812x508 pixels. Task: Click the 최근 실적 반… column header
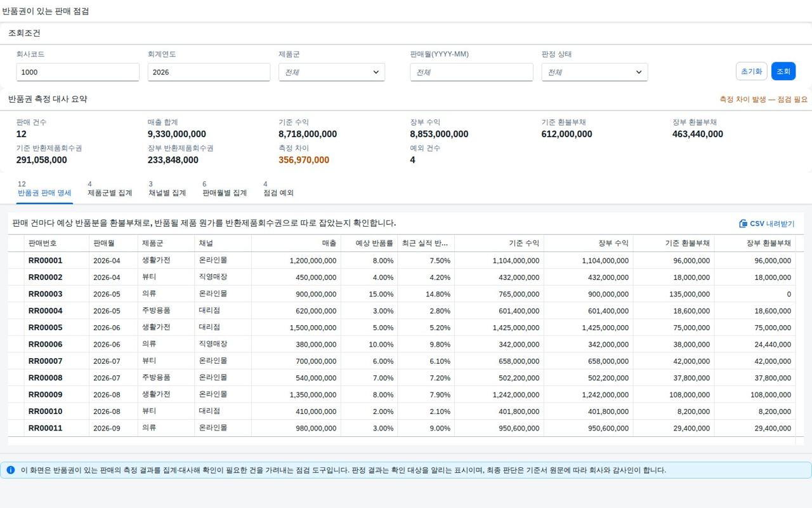[426, 243]
